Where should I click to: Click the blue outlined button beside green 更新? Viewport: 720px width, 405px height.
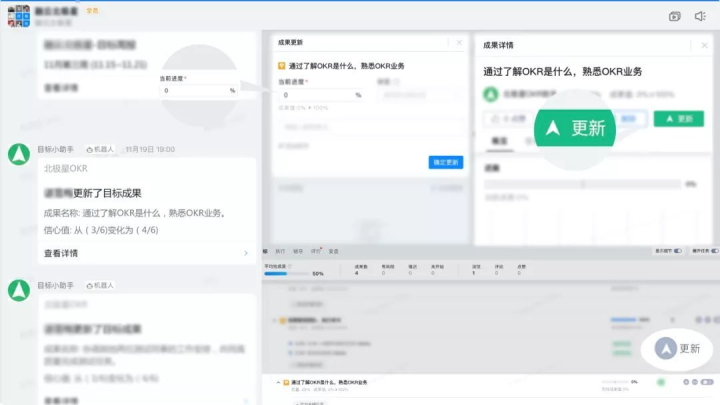(x=629, y=119)
